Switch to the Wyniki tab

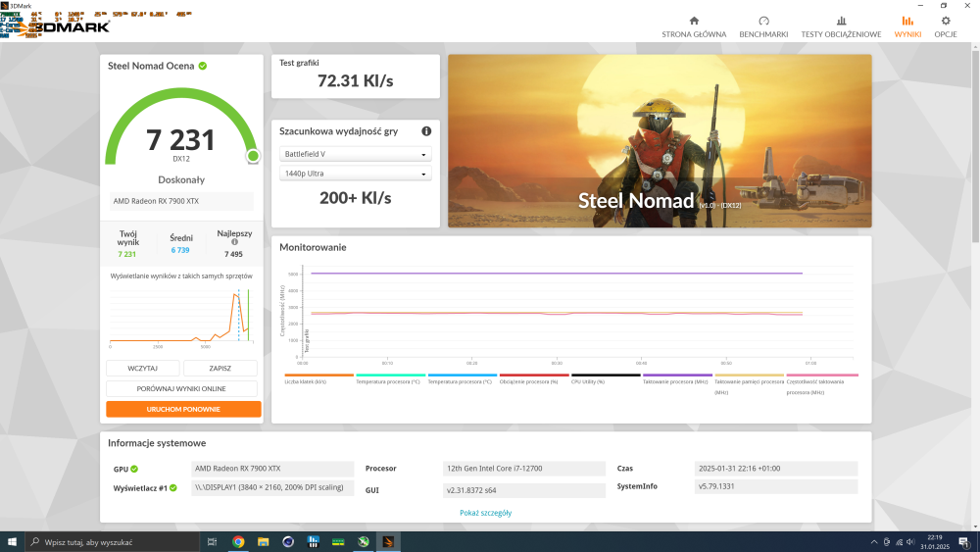907,25
